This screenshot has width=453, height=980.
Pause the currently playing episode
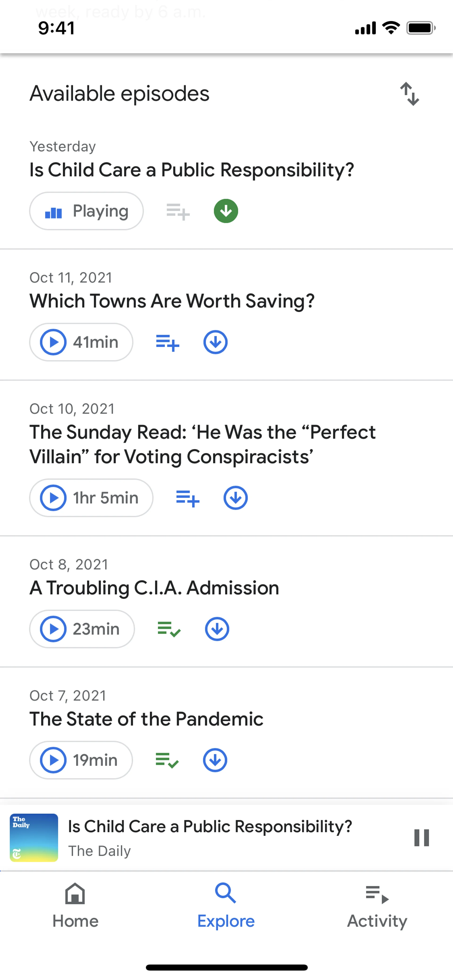(x=421, y=838)
